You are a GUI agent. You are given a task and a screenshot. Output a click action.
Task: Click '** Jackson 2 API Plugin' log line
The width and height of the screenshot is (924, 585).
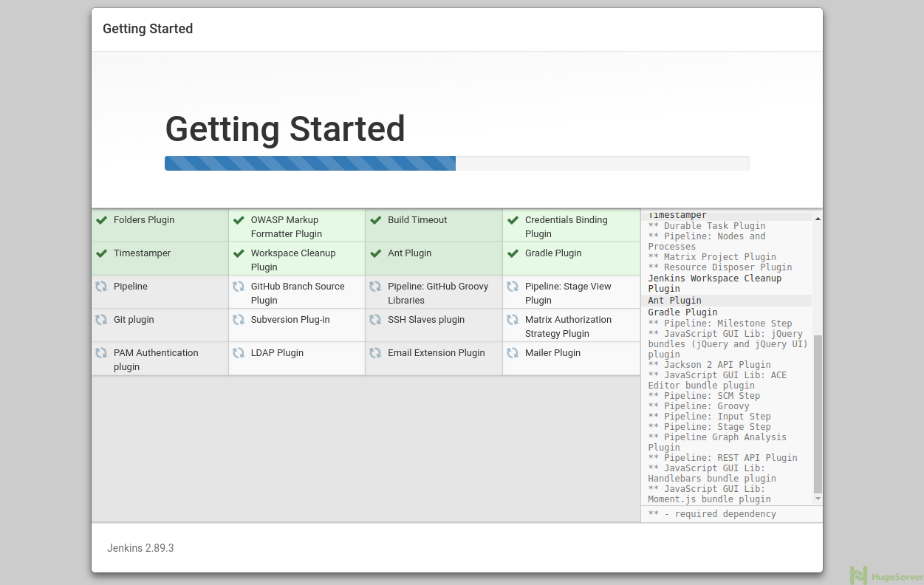click(x=710, y=365)
